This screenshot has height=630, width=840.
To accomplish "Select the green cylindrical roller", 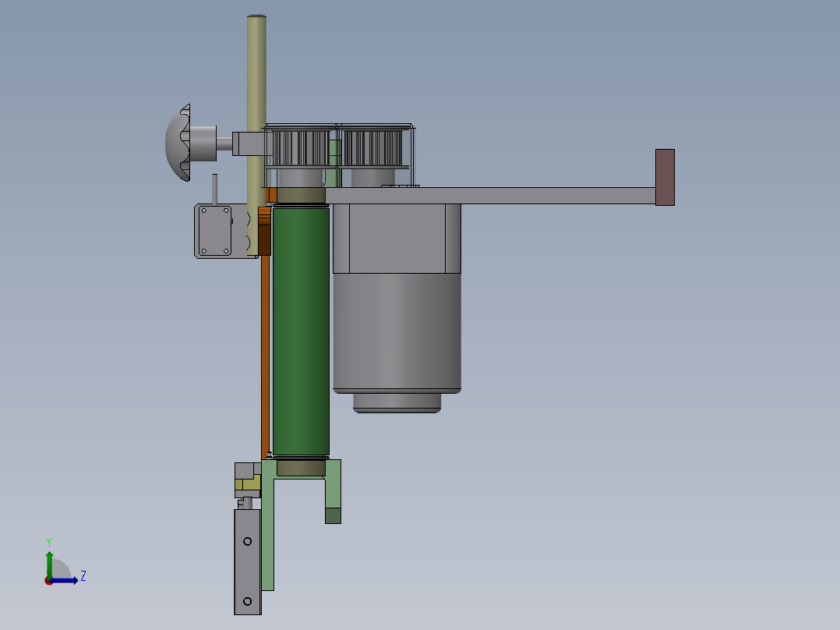I will point(301,332).
